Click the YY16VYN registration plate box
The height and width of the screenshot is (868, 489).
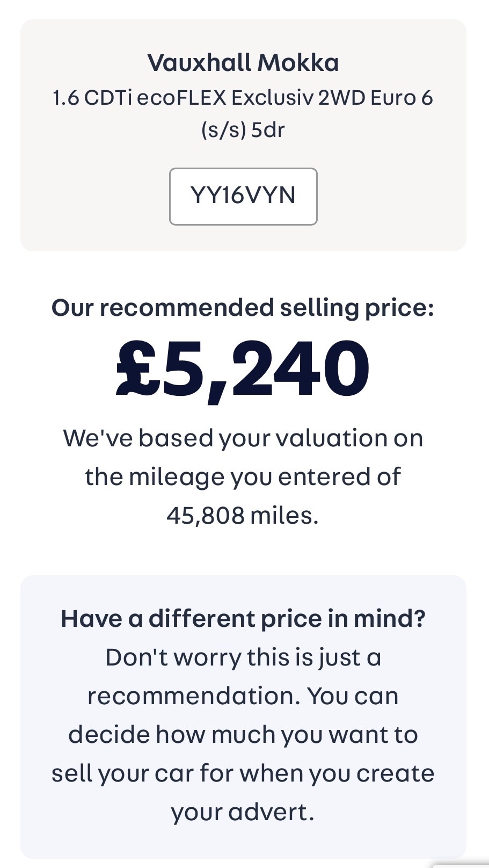point(243,196)
